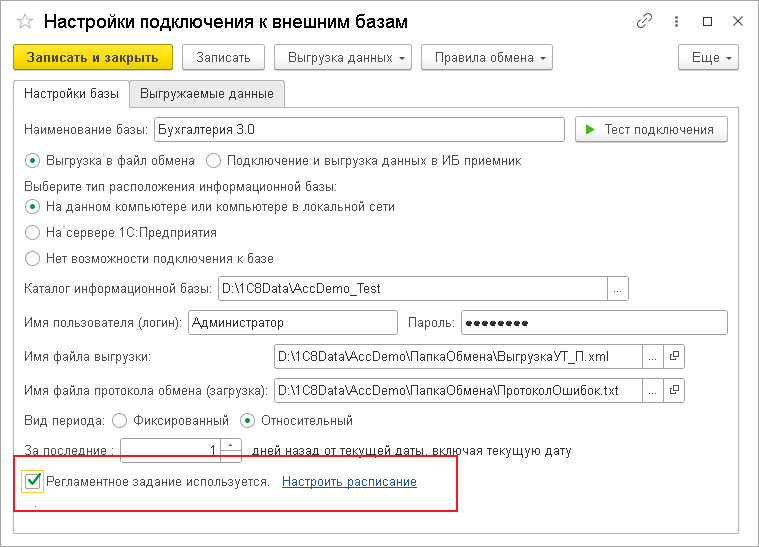This screenshot has height=547, width=759.
Task: Open the 'Настройки базы' tab
Action: [x=71, y=94]
